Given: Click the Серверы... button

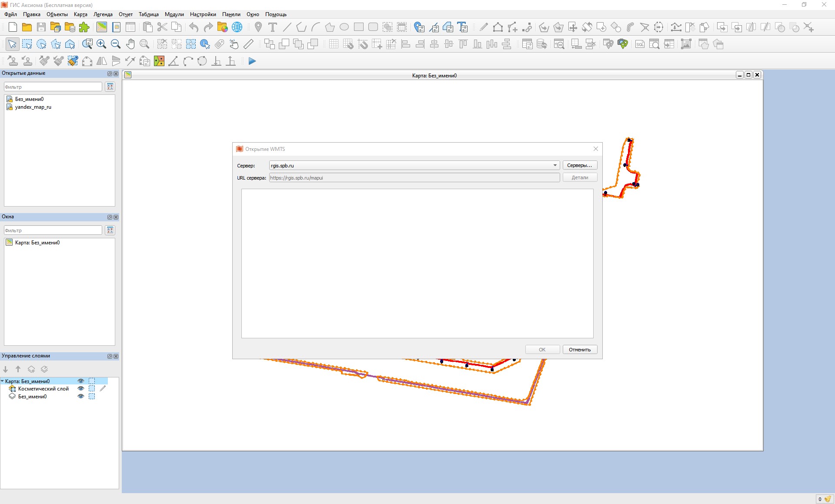Looking at the screenshot, I should pos(579,165).
